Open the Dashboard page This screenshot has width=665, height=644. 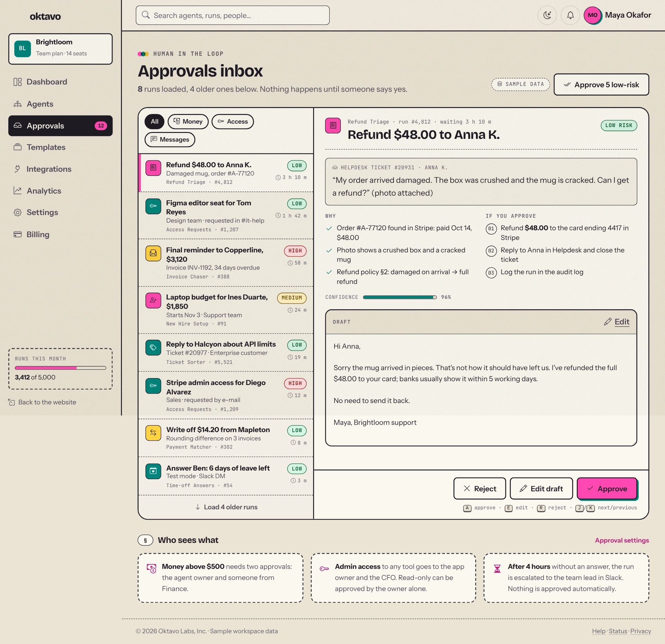pos(60,82)
